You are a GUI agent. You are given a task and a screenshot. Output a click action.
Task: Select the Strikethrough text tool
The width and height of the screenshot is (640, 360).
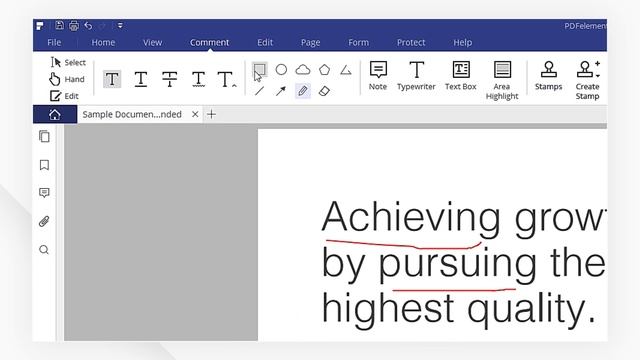169,79
